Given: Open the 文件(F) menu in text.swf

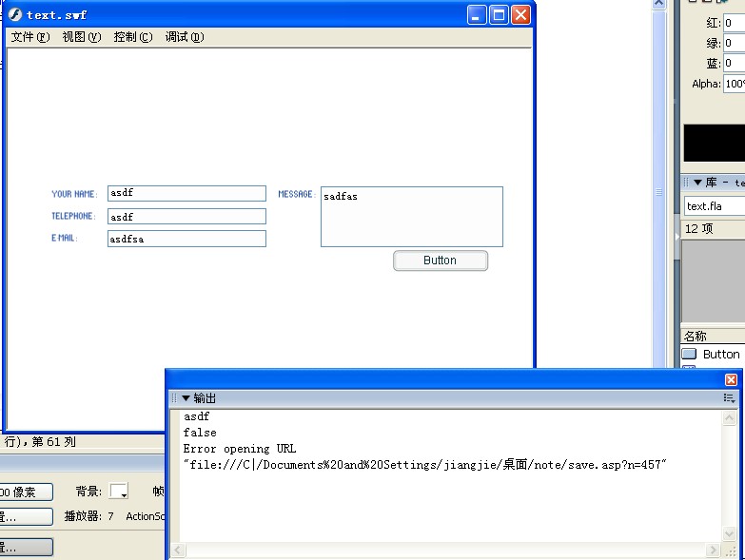Looking at the screenshot, I should pos(30,37).
